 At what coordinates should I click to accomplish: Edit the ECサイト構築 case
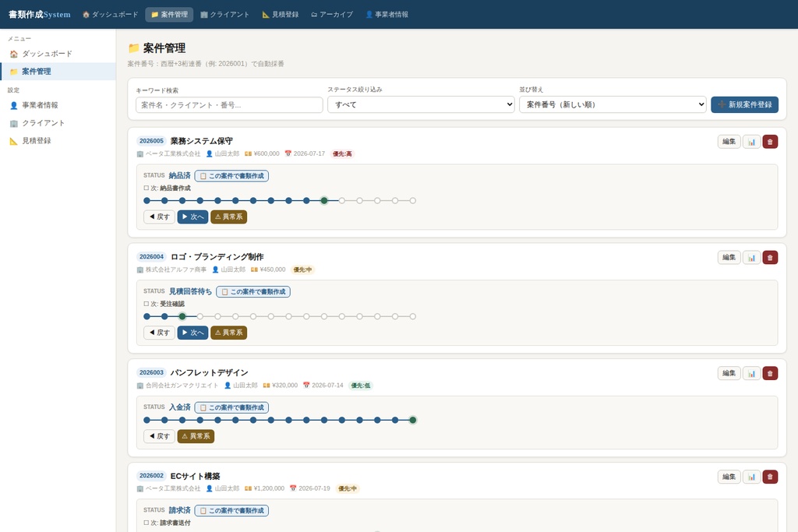(x=729, y=477)
